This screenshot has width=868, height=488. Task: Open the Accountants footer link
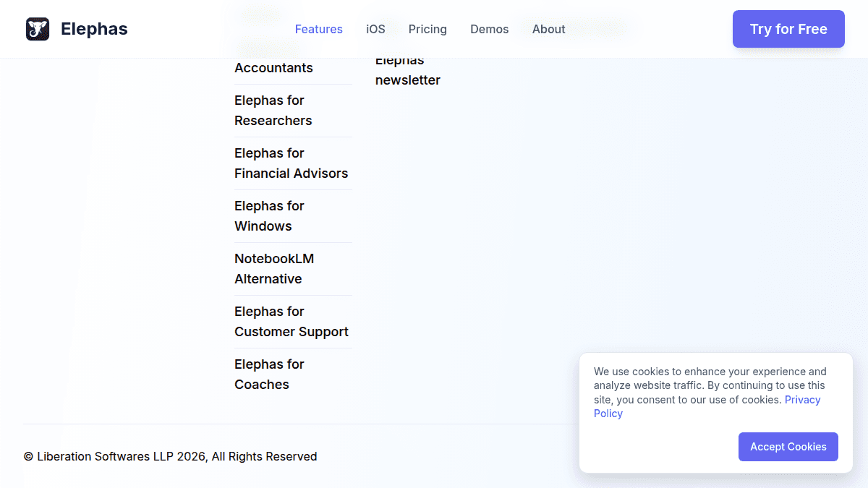coord(273,68)
